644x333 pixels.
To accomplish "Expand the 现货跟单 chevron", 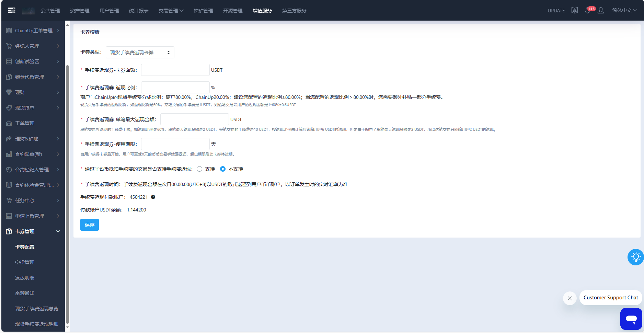I will coord(58,108).
